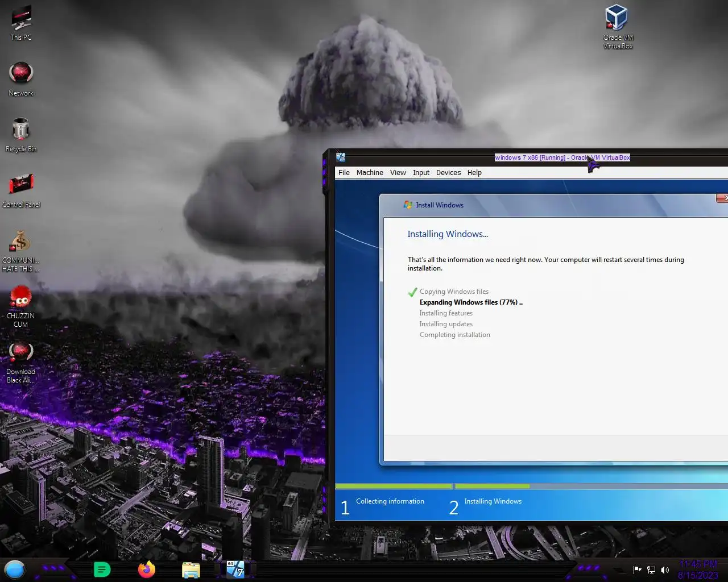This screenshot has height=582, width=728.
Task: Open the Network desktop icon
Action: point(21,78)
